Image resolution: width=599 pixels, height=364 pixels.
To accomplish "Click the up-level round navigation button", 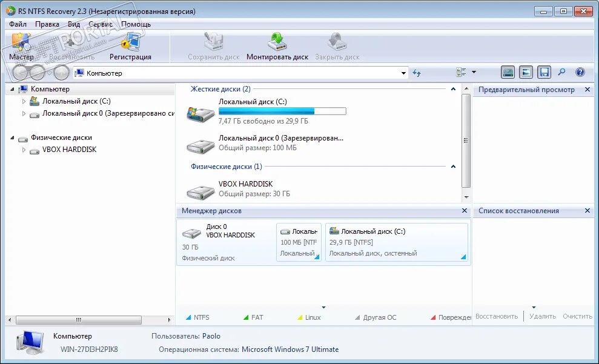I will point(61,73).
